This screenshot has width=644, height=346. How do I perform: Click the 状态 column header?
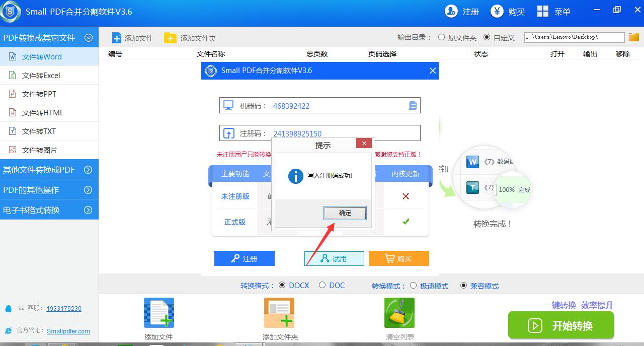(481, 54)
